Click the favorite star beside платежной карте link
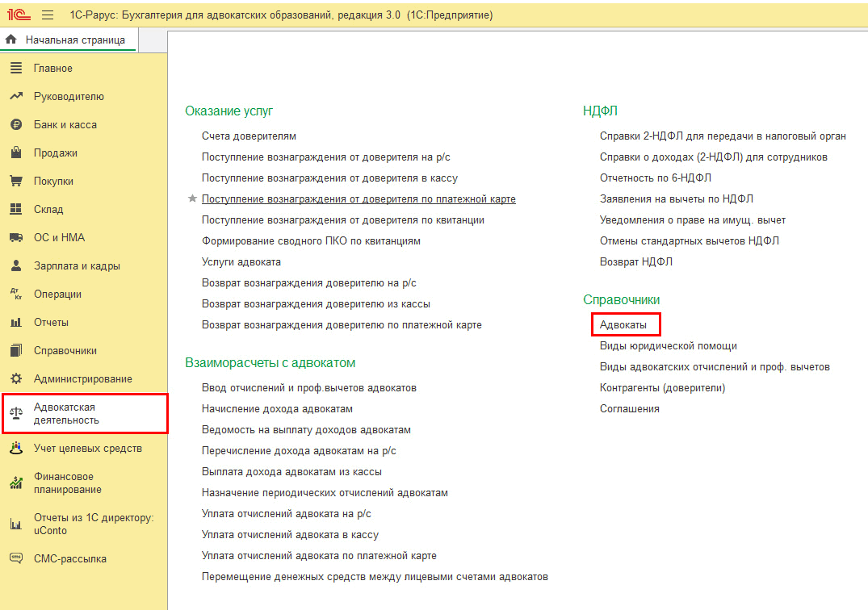This screenshot has width=868, height=610. [x=192, y=198]
